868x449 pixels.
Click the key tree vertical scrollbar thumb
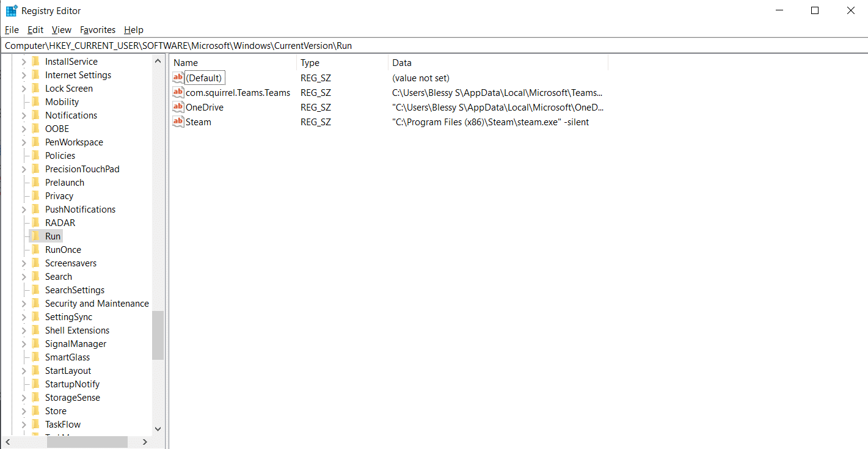click(x=158, y=335)
